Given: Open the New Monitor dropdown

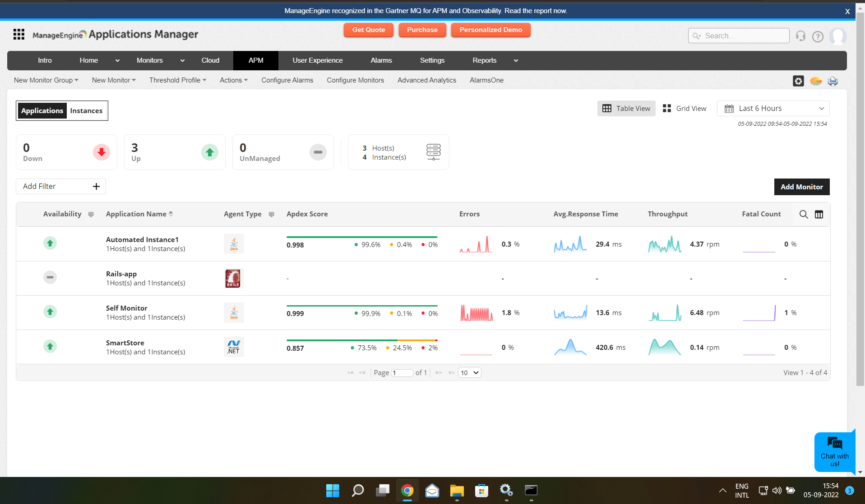Looking at the screenshot, I should (x=114, y=80).
